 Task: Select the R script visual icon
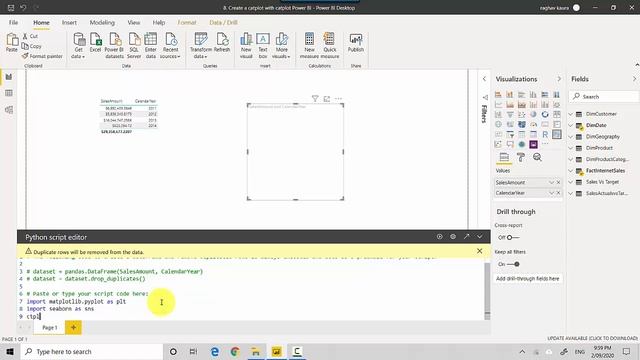pyautogui.click(x=545, y=134)
